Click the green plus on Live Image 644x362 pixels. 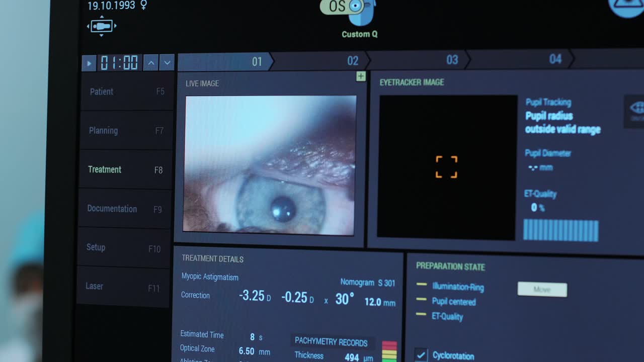pyautogui.click(x=361, y=76)
